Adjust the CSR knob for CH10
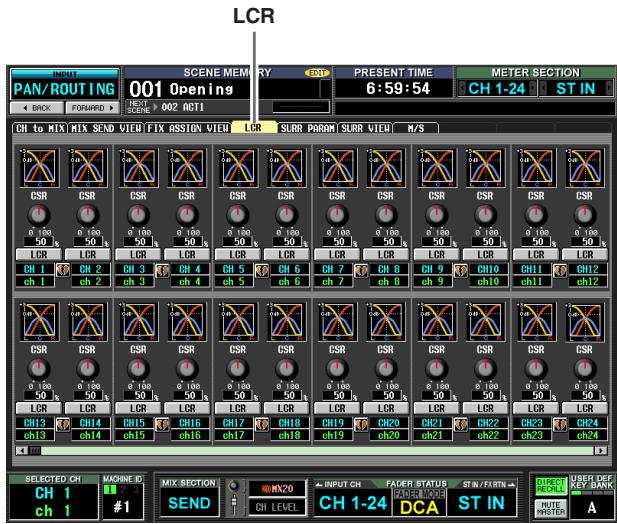 [x=485, y=215]
